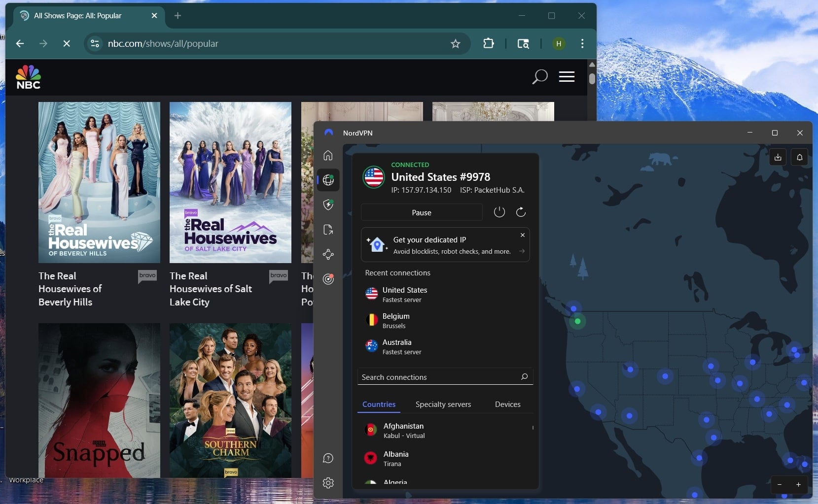Open NordVPN settings gear

click(x=328, y=483)
